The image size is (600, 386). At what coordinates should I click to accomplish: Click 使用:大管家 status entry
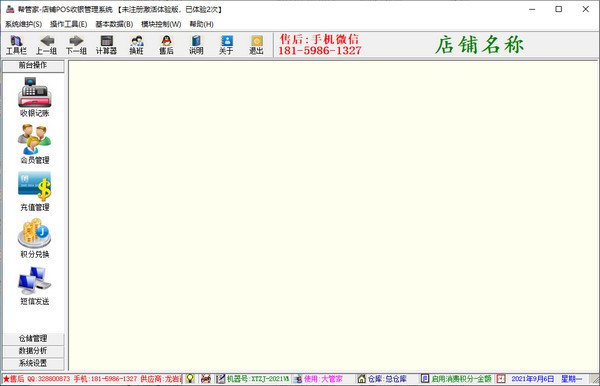323,379
